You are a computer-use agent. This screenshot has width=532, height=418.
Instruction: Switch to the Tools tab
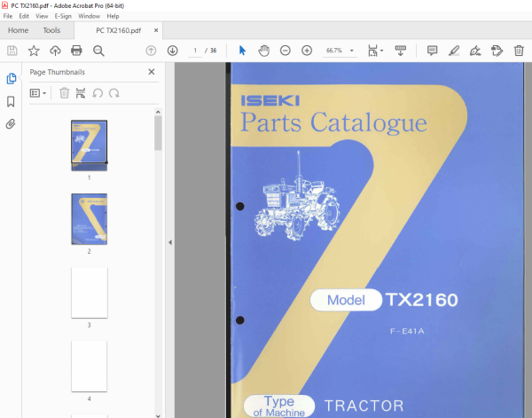(51, 30)
